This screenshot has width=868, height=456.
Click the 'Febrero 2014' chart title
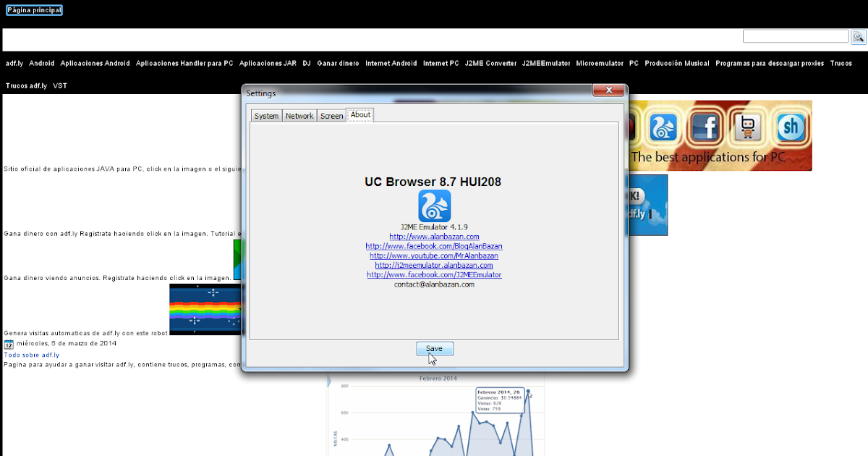(438, 379)
